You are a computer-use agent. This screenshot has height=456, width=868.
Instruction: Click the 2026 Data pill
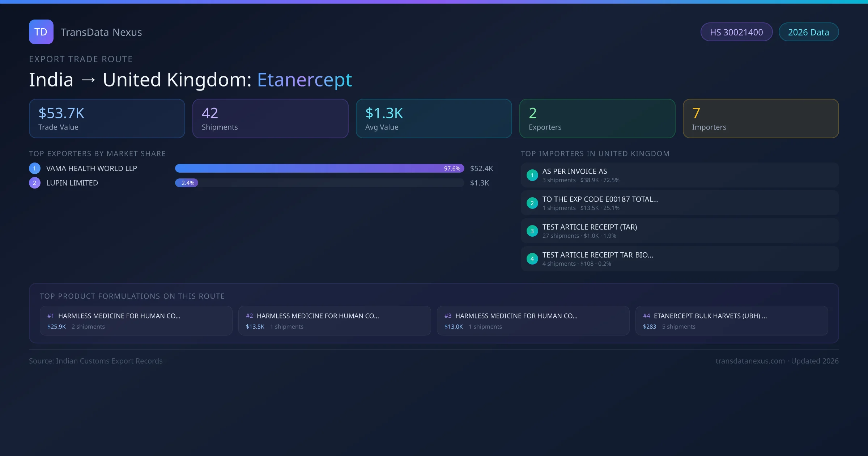tap(808, 32)
